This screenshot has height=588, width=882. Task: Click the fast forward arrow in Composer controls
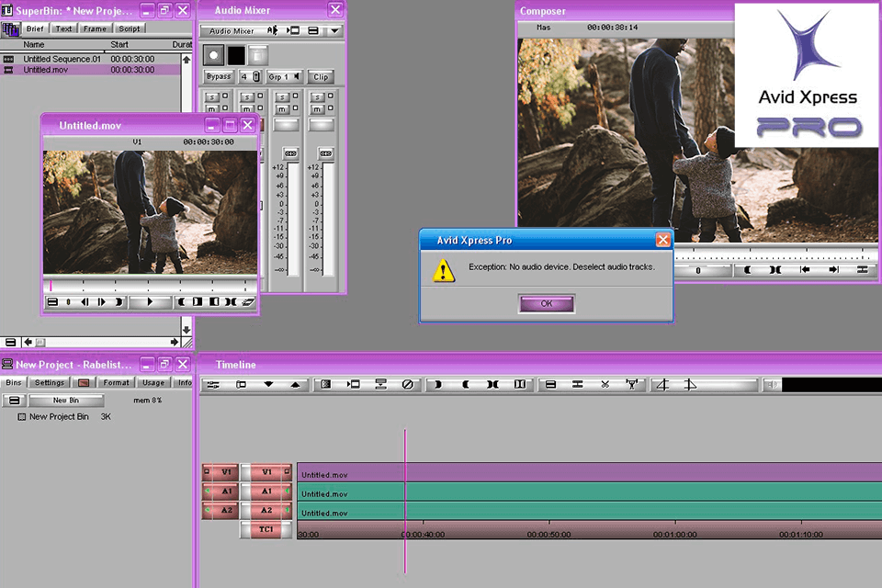point(833,270)
